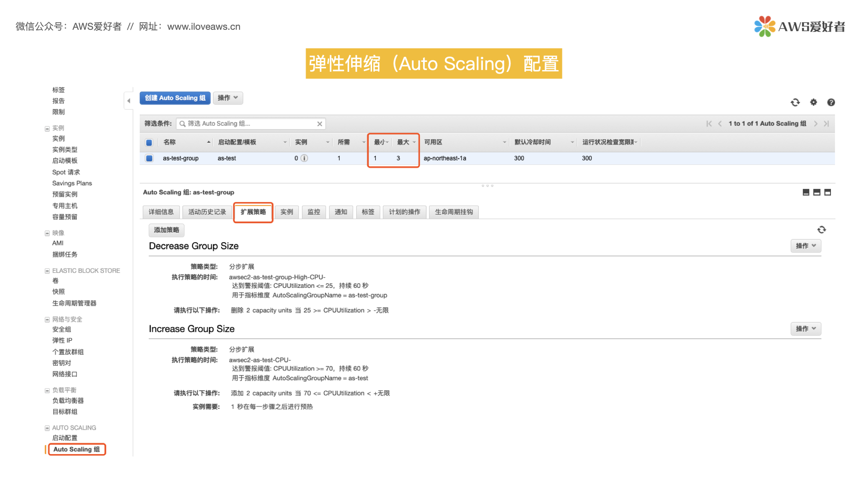The width and height of the screenshot is (868, 488).
Task: Minimize the detail pane layout icon
Action: (806, 192)
